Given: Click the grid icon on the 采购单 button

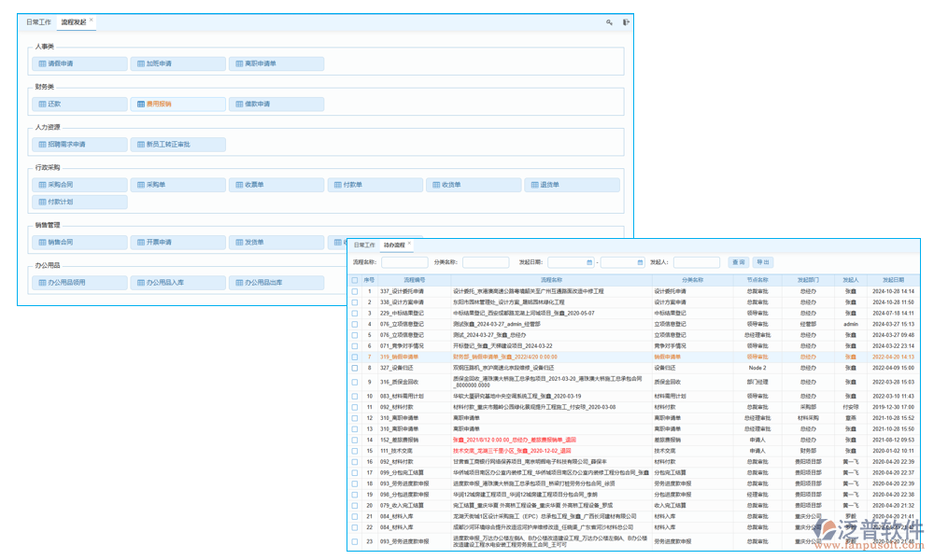Looking at the screenshot, I should (141, 185).
